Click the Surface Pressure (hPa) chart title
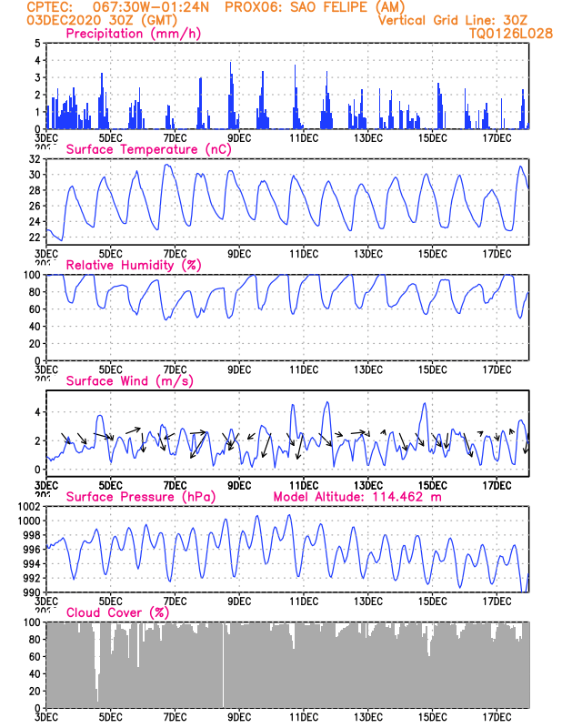This screenshot has width=562, height=728. (x=141, y=497)
